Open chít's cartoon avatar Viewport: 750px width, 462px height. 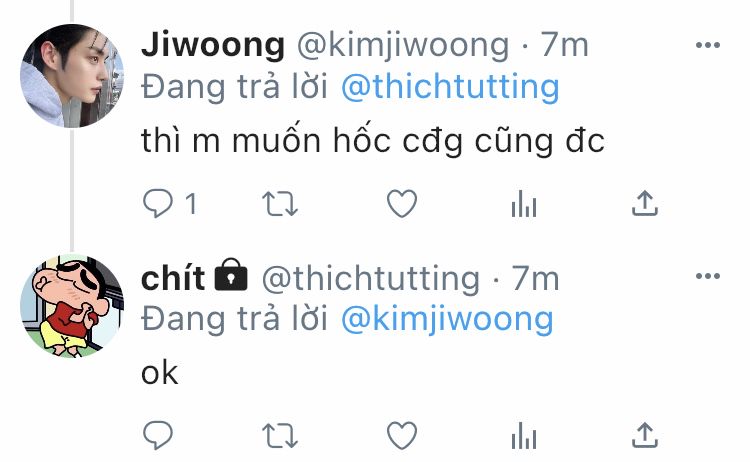[72, 306]
